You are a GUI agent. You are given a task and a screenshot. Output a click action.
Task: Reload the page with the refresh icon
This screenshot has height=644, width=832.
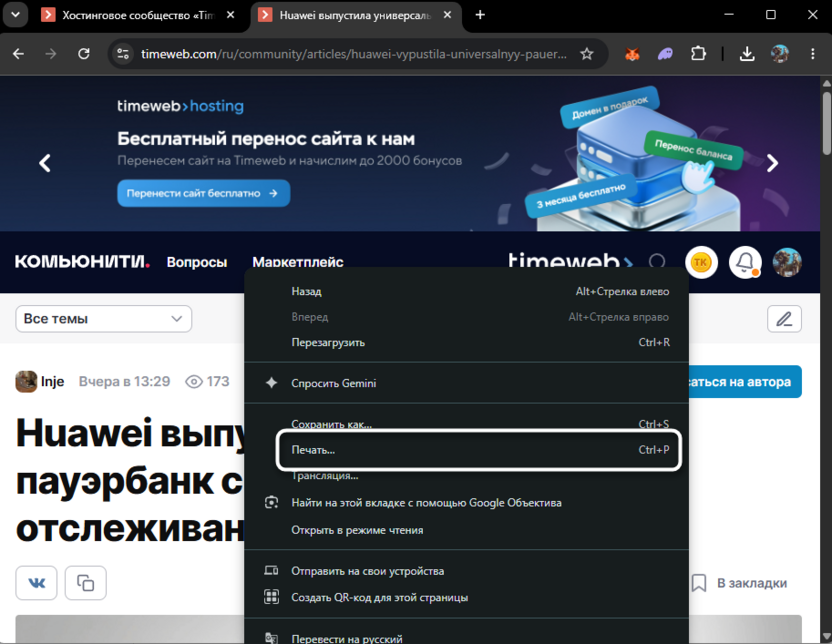pos(84,54)
